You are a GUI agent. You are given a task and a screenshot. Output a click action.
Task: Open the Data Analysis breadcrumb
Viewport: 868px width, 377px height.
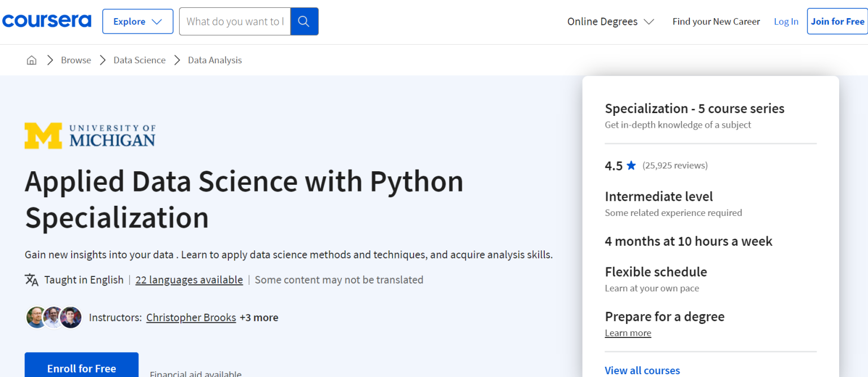(x=214, y=60)
